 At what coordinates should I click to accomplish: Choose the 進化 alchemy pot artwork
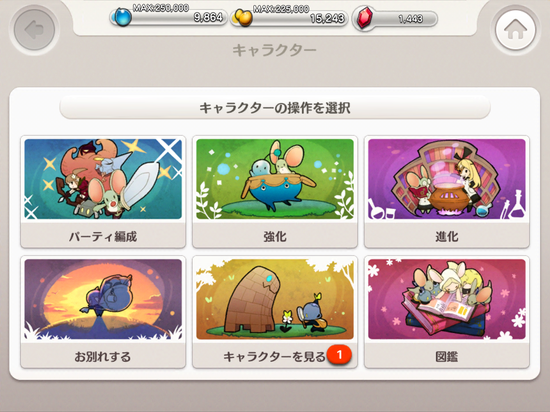447,179
